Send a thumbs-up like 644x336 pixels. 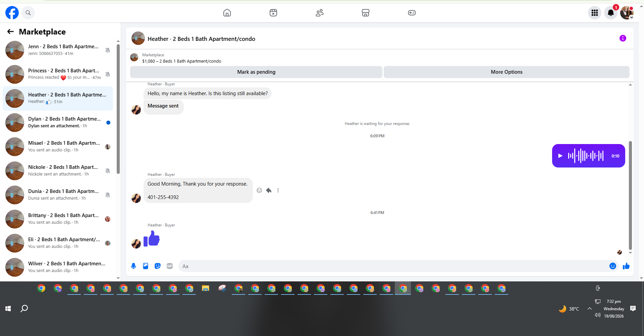626,266
